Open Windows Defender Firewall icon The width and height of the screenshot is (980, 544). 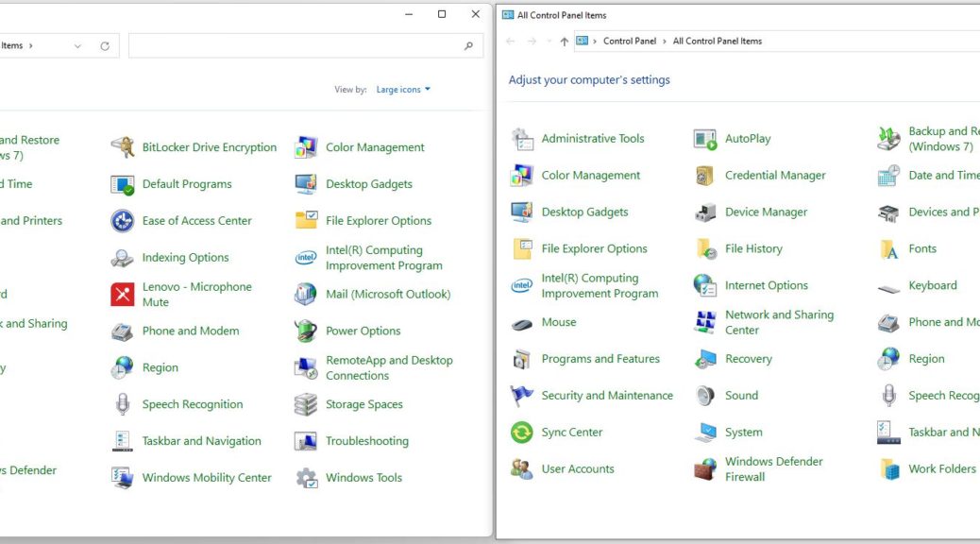(705, 469)
